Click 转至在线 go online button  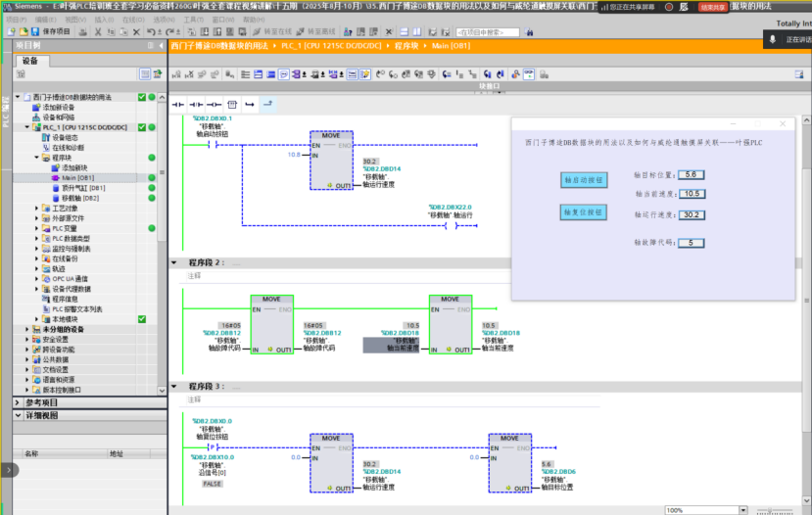tap(272, 32)
